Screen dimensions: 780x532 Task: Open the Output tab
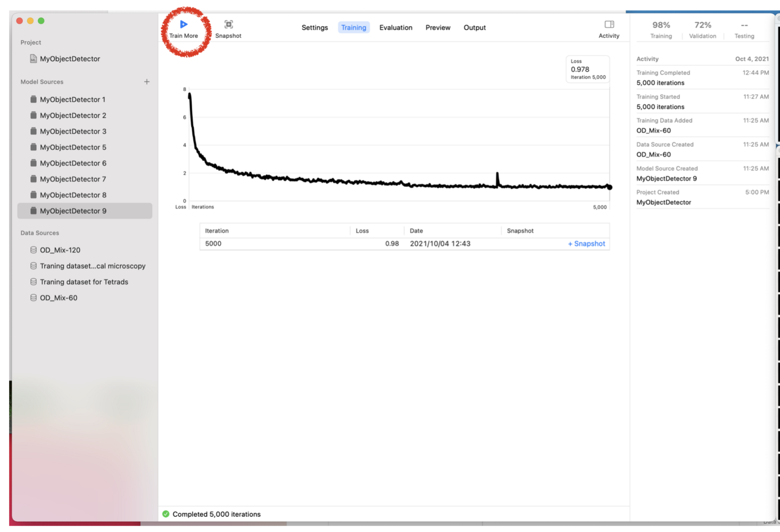[x=474, y=28]
